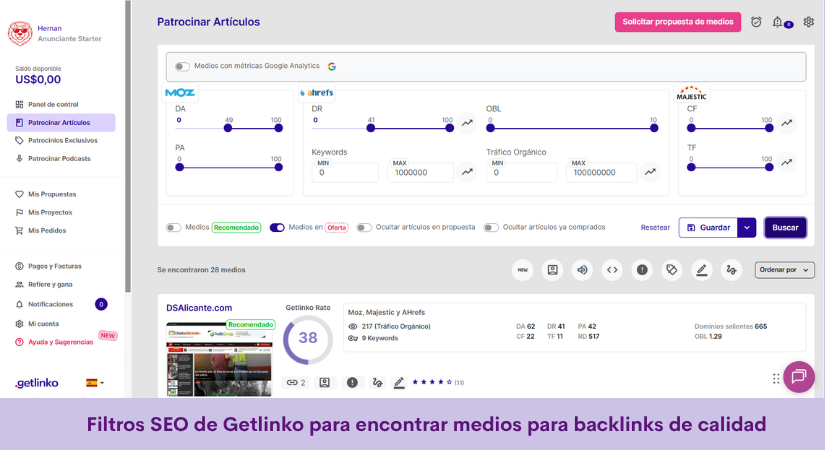The height and width of the screenshot is (450, 825).
Task: Open the language flag selector
Action: pyautogui.click(x=95, y=383)
